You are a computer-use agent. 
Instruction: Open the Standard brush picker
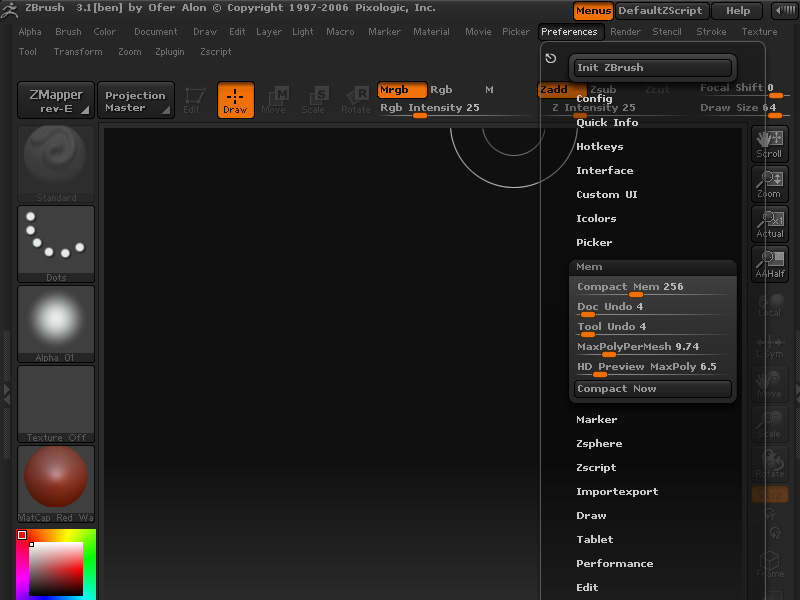pyautogui.click(x=56, y=164)
